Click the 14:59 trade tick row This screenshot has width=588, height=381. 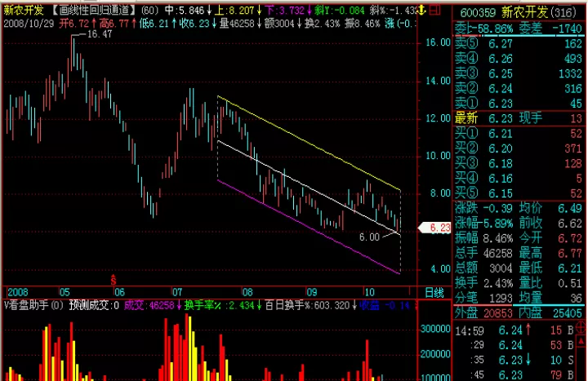tap(514, 330)
